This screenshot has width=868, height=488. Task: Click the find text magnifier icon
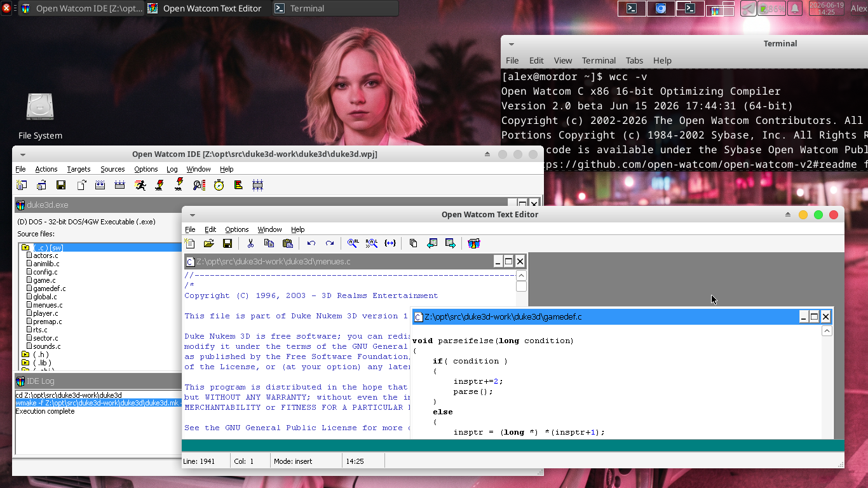coord(353,243)
